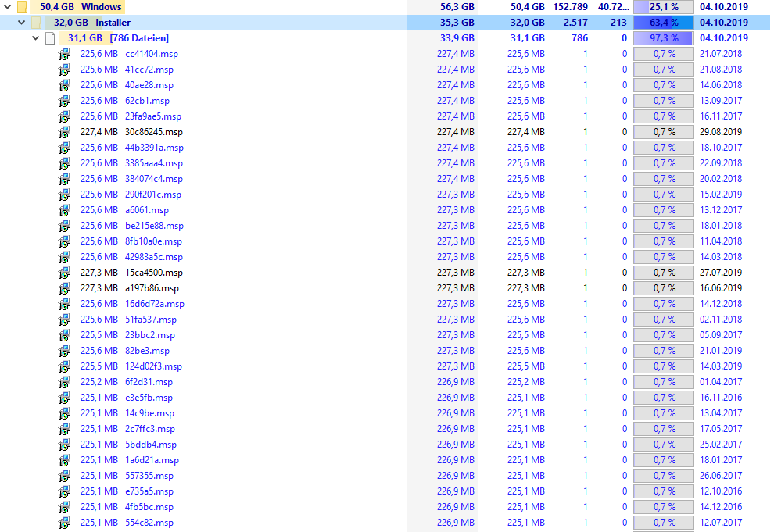Screen dimensions: 774x532
Task: Click installer icon of 40ae28.msp
Action: 64,85
